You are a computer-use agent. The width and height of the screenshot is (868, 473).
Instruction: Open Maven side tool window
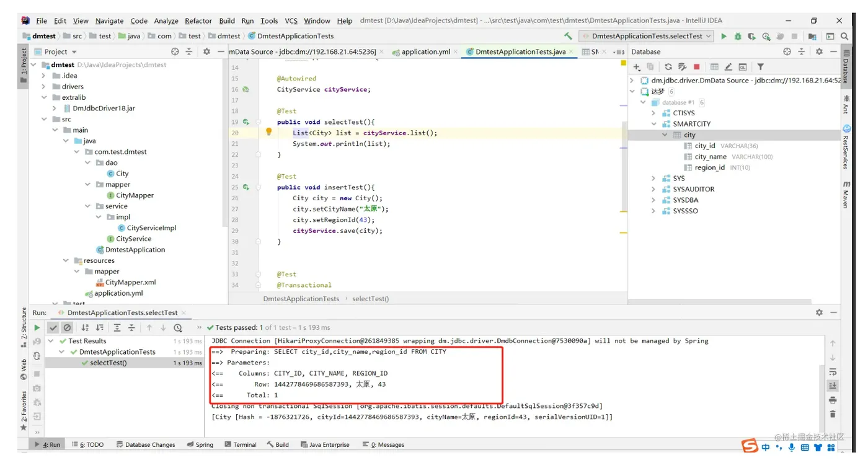[846, 194]
